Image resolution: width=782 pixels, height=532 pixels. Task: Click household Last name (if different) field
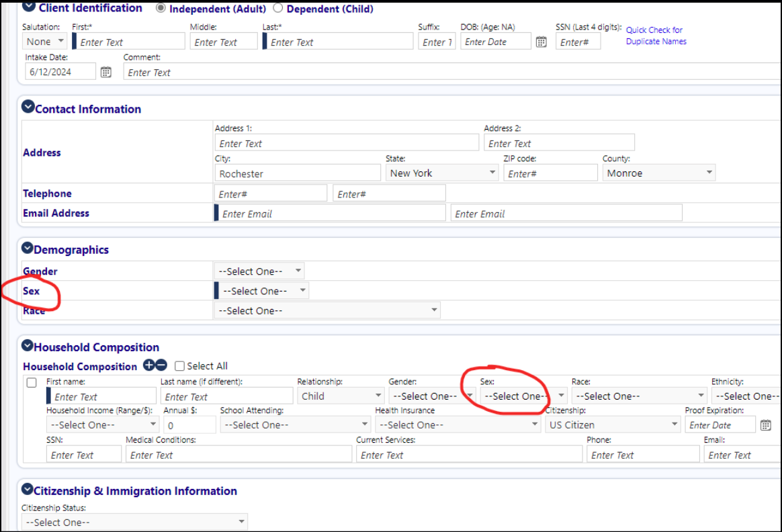pos(226,396)
